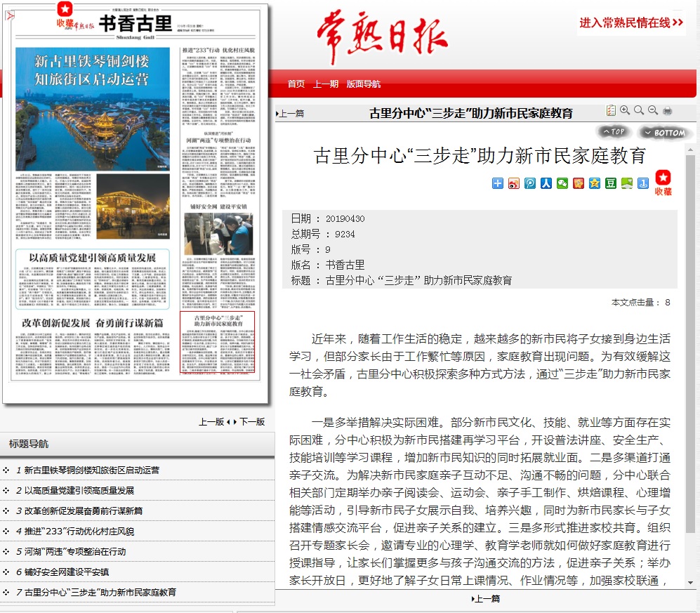
Task: Click the 河湖"两违"专项整治在行动 headline on page image
Action: click(218, 140)
